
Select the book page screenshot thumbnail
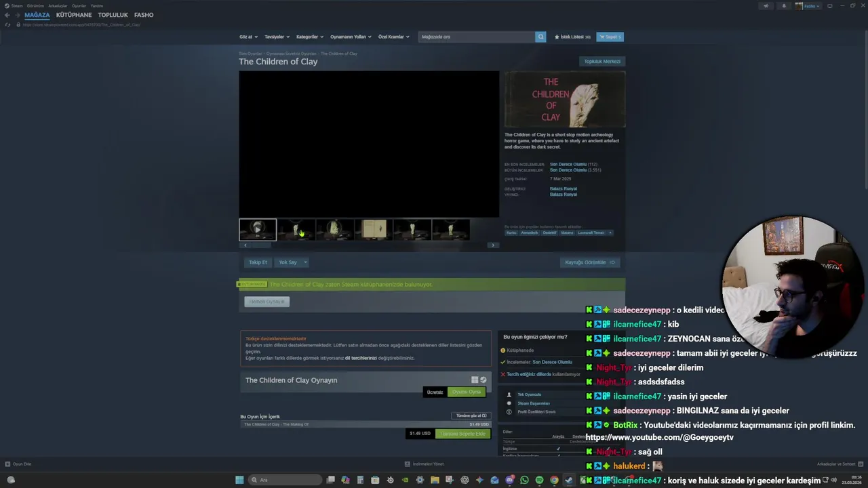tap(374, 230)
